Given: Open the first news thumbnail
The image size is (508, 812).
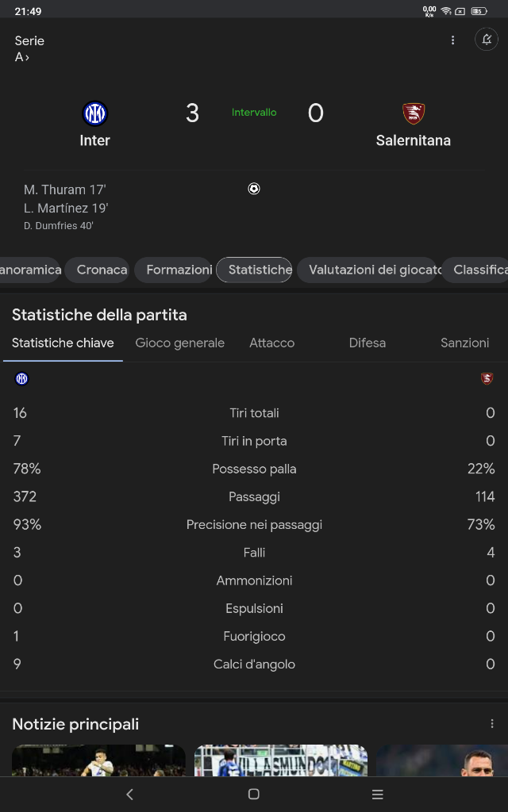Looking at the screenshot, I should [x=98, y=760].
